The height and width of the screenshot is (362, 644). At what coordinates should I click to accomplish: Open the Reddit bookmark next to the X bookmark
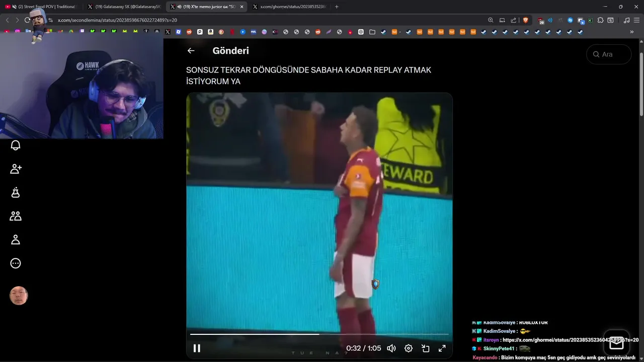189,32
